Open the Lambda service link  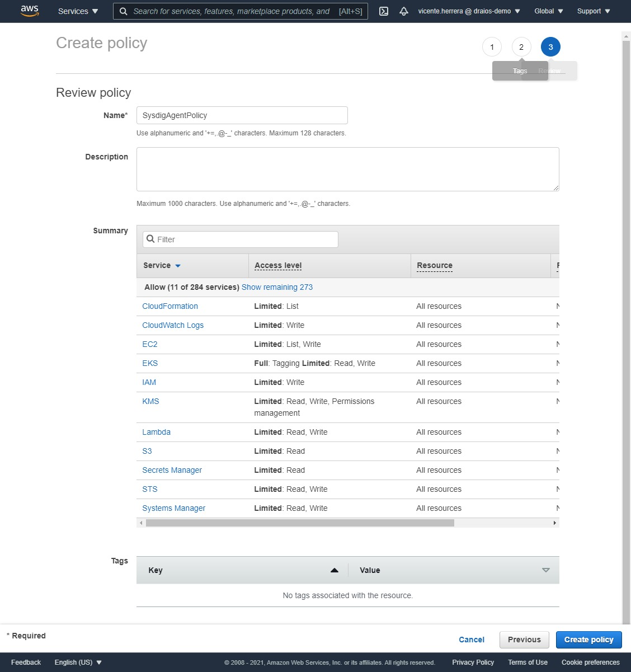(156, 432)
